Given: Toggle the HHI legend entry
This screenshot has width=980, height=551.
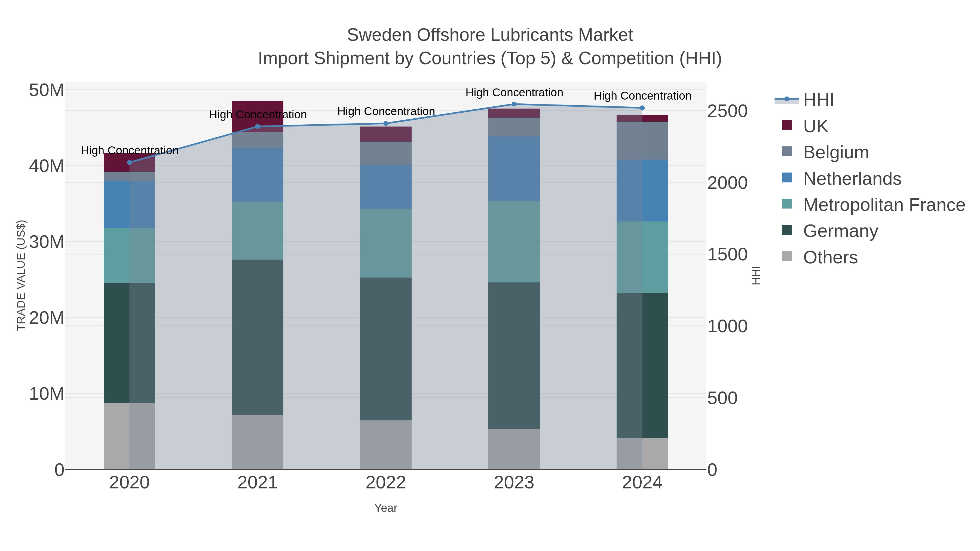Looking at the screenshot, I should point(804,100).
